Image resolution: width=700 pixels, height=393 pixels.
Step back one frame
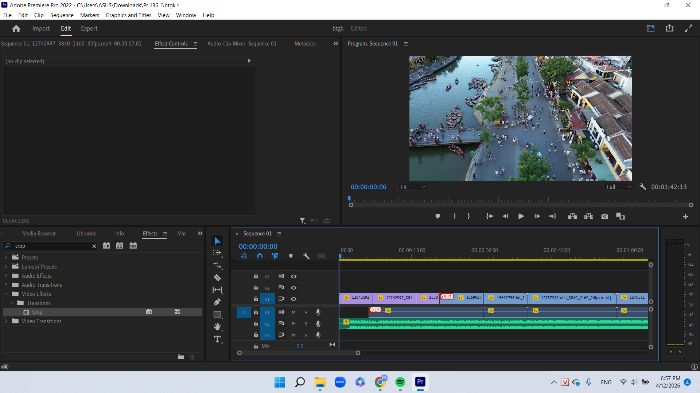click(505, 216)
